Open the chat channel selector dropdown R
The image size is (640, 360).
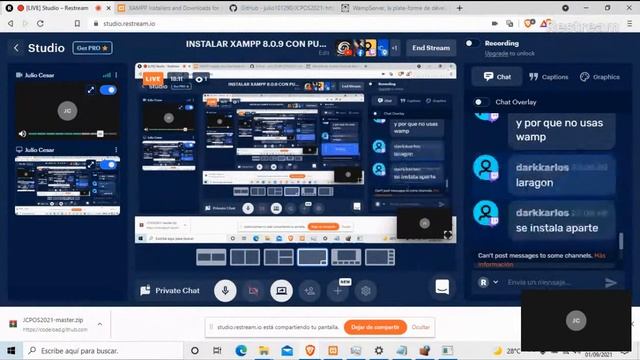tap(488, 282)
